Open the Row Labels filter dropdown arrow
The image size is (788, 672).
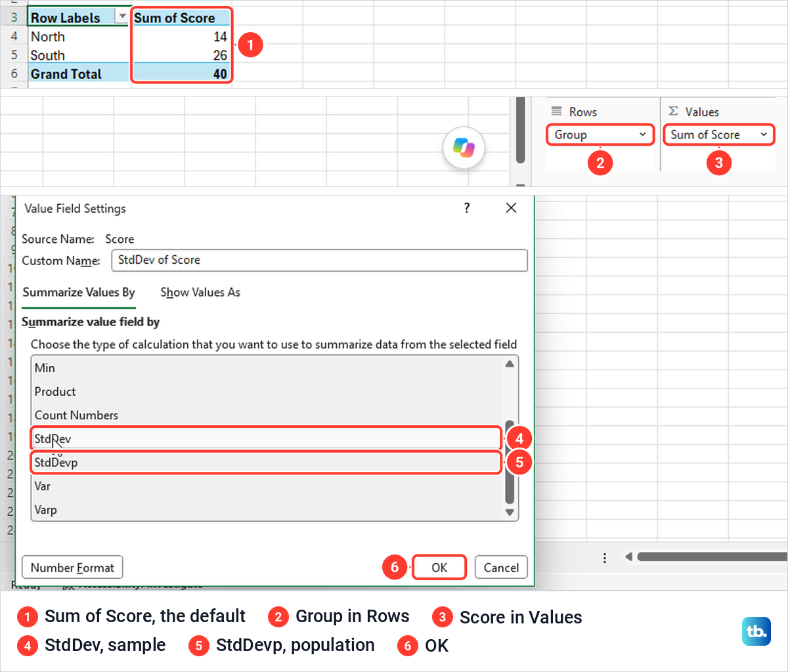pyautogui.click(x=121, y=17)
